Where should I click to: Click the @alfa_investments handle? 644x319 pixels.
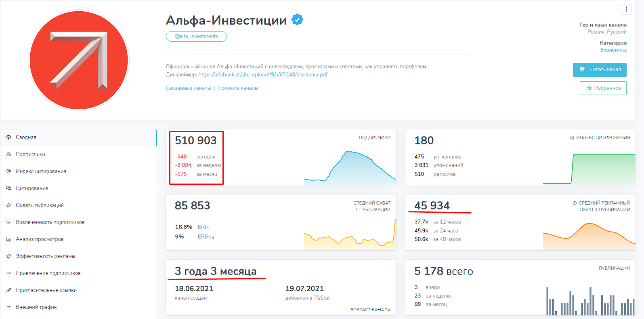coord(196,36)
